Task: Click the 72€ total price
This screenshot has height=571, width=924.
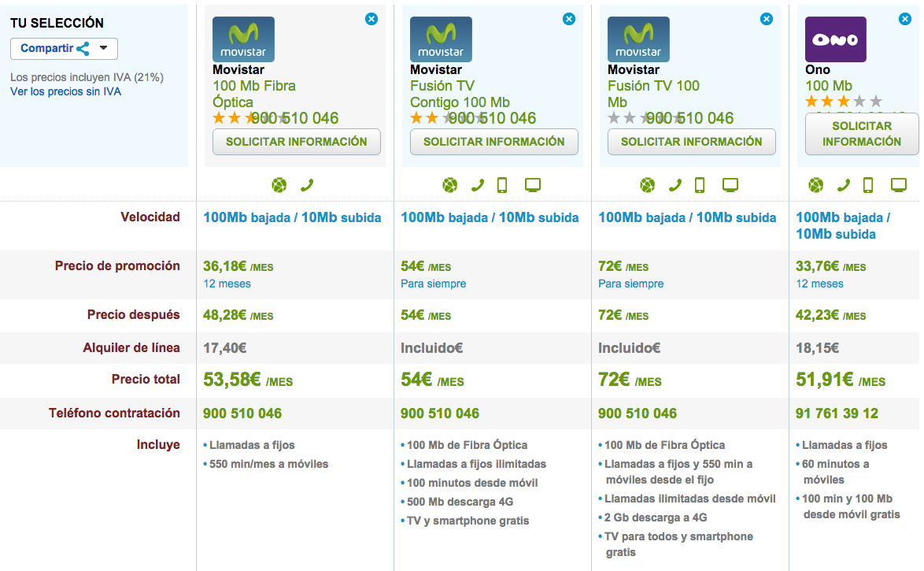Action: 630,380
